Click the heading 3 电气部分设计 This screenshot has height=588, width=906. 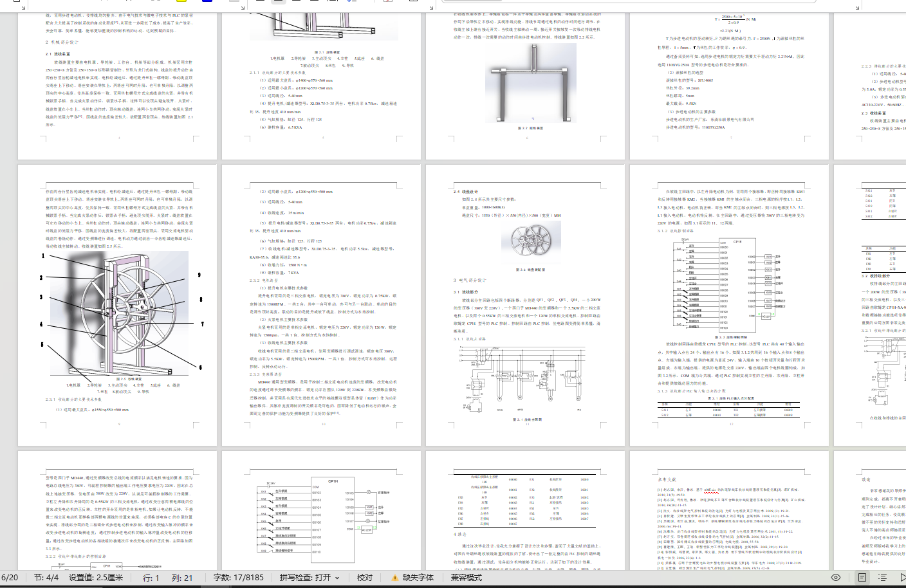(x=470, y=280)
